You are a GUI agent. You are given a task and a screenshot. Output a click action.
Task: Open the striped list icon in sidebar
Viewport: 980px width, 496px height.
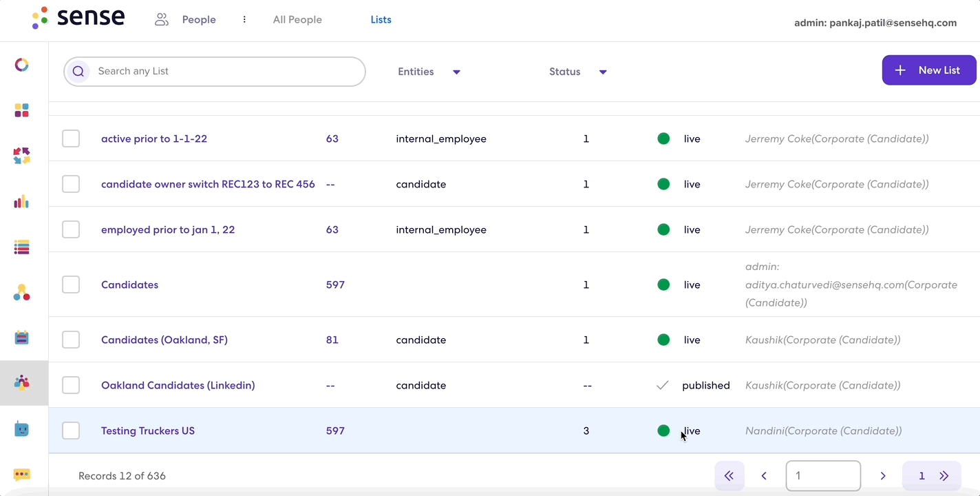(22, 247)
